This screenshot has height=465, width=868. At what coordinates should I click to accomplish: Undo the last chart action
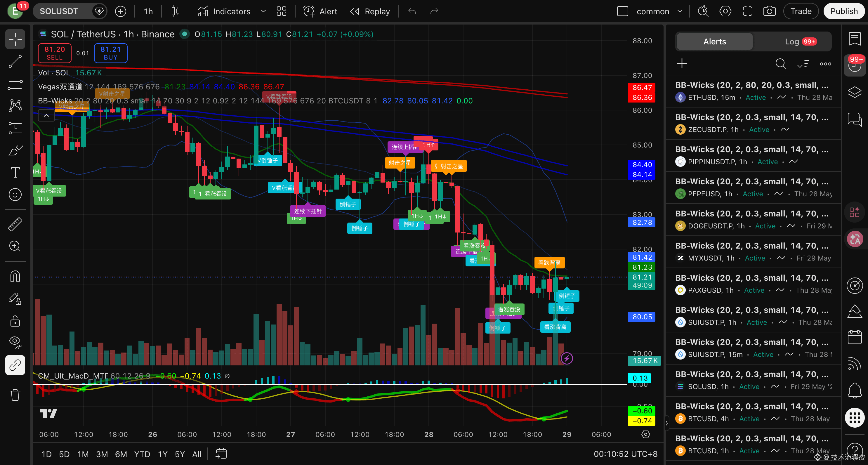(x=412, y=11)
